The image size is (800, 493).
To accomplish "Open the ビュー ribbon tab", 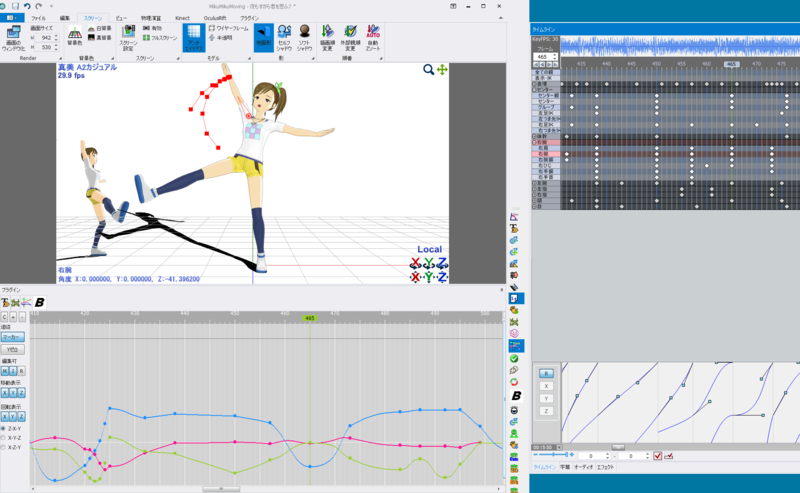I will coord(121,18).
